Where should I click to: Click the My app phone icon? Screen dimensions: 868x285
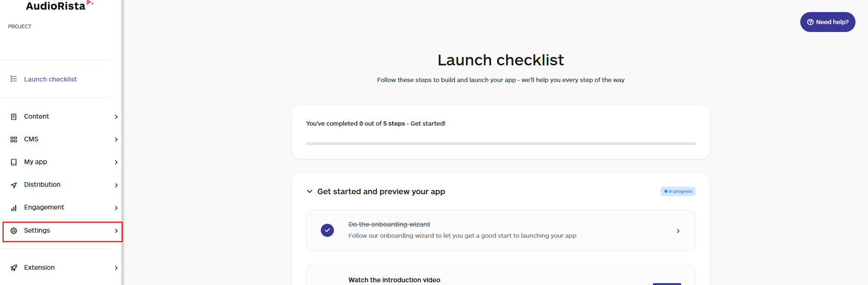14,162
